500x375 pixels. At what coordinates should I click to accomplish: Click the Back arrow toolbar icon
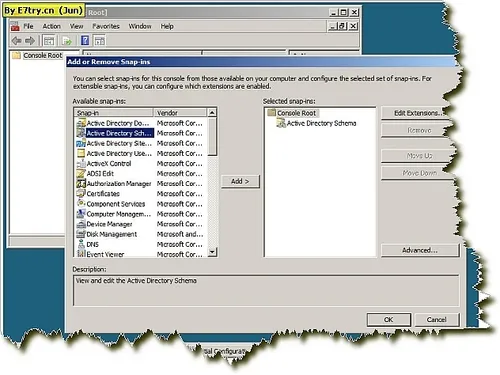tap(16, 41)
